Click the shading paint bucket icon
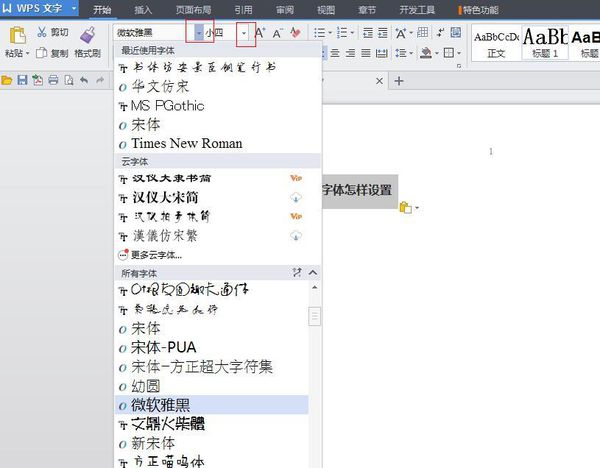The width and height of the screenshot is (600, 468). (426, 53)
